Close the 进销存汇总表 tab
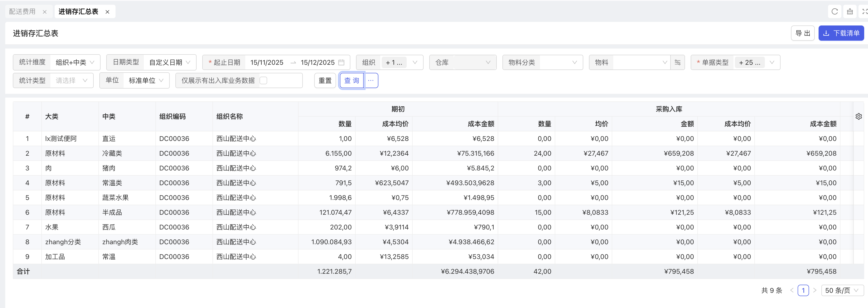868x308 pixels. pos(107,12)
